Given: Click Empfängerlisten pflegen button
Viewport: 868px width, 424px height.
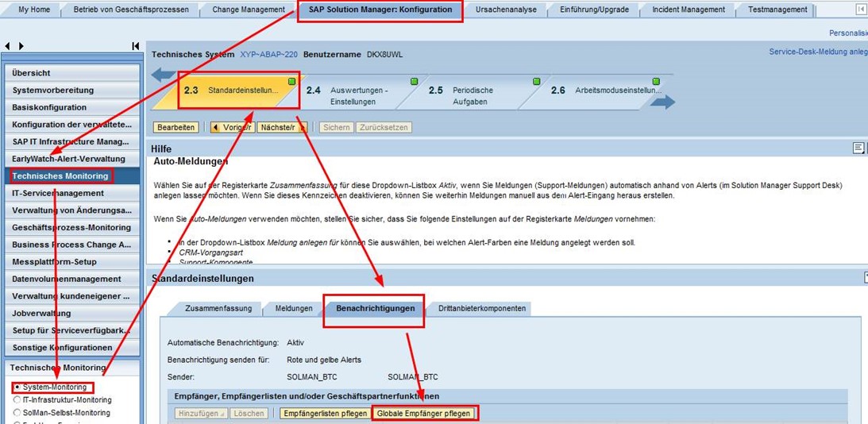Looking at the screenshot, I should pyautogui.click(x=326, y=414).
